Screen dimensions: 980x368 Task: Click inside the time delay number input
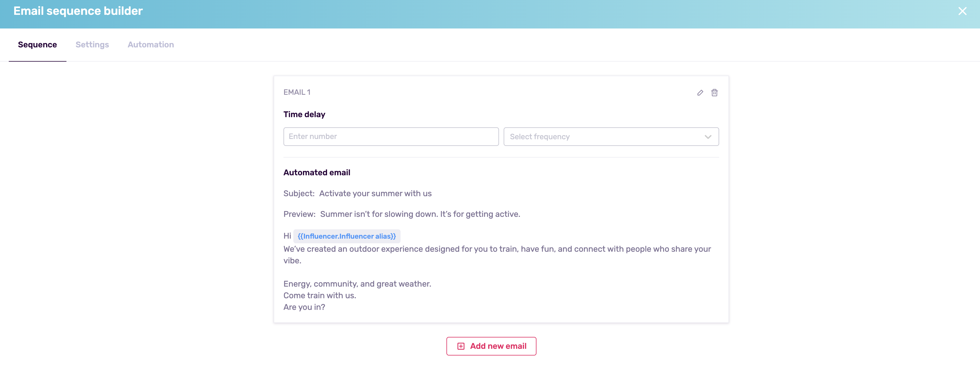point(391,137)
